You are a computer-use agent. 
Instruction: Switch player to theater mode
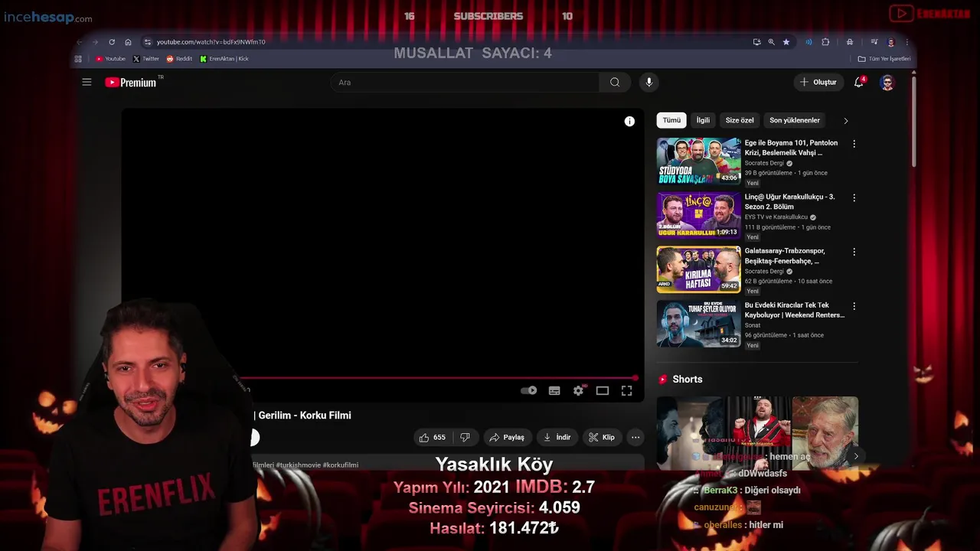click(x=603, y=390)
